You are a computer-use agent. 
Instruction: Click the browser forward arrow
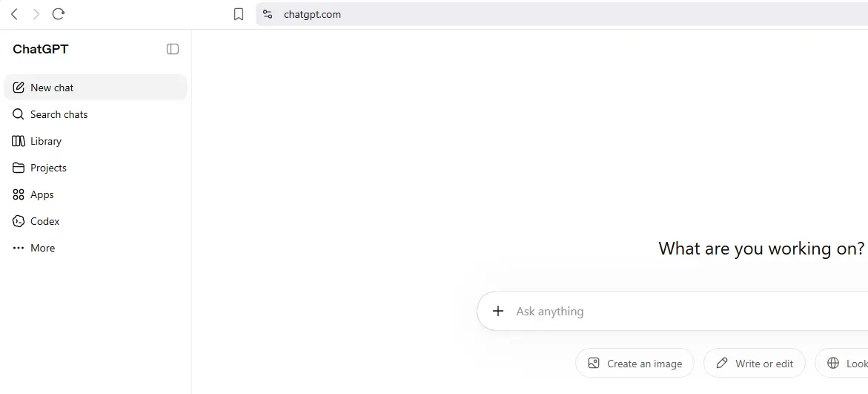(36, 14)
